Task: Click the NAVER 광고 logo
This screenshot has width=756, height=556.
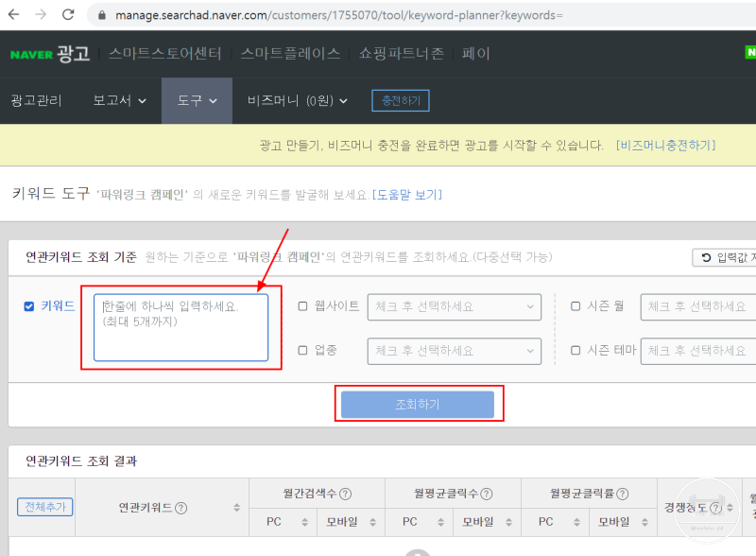Action: pyautogui.click(x=50, y=54)
